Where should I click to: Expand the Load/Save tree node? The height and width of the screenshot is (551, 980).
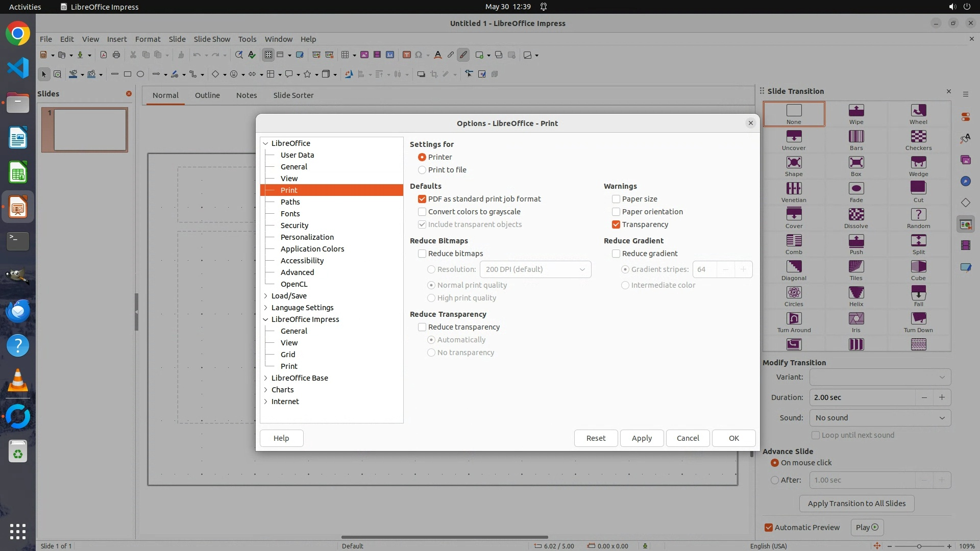point(266,296)
